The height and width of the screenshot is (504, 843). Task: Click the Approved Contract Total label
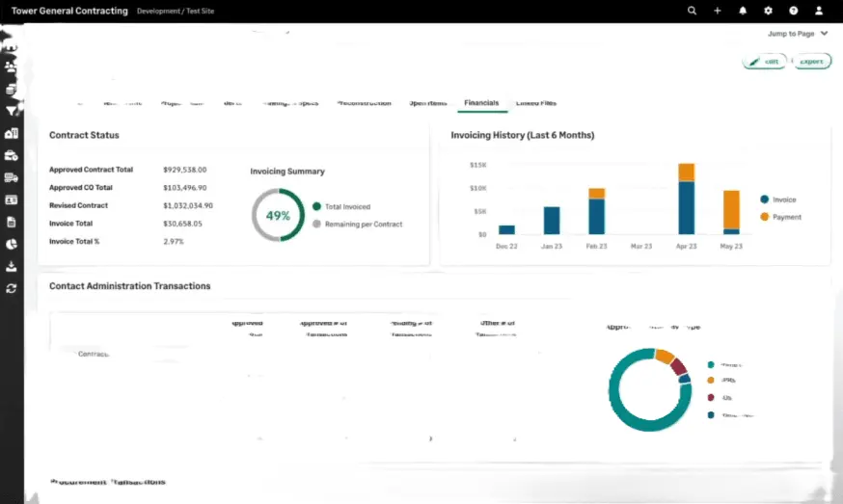pos(91,170)
